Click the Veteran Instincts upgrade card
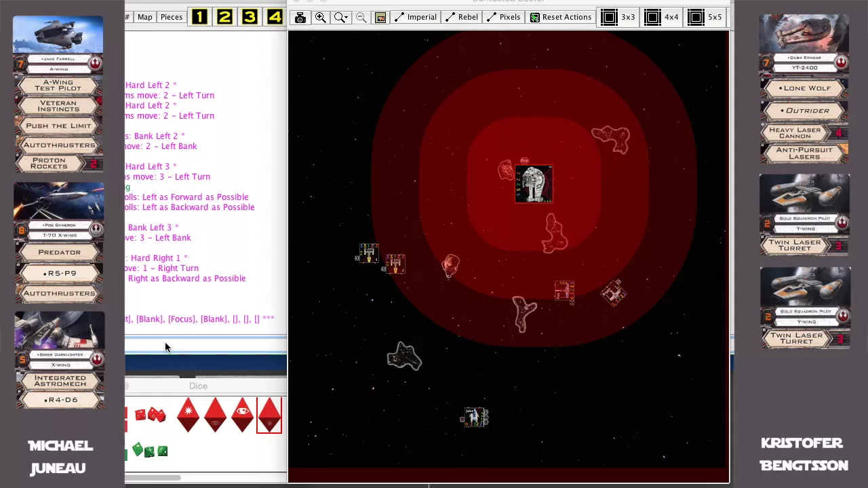 58,106
